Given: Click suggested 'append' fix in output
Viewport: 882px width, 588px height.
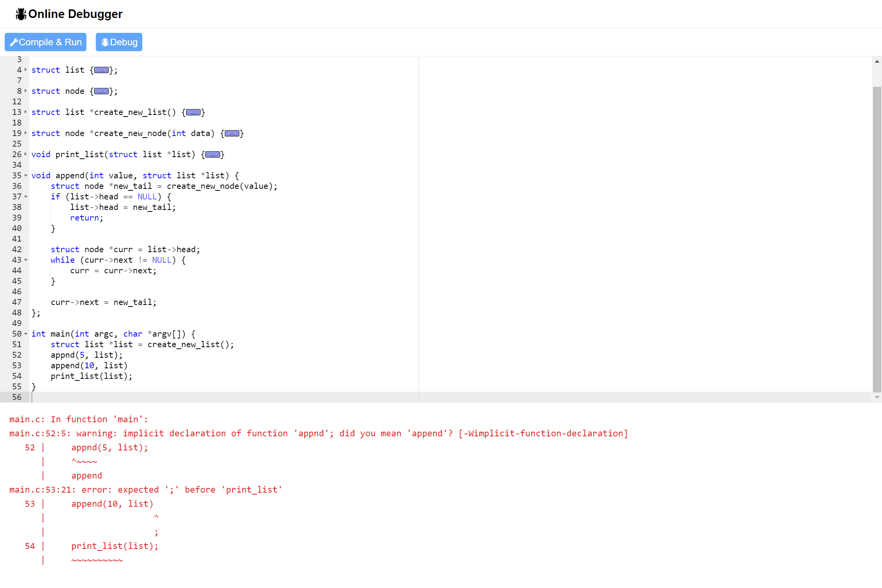Looking at the screenshot, I should 86,476.
